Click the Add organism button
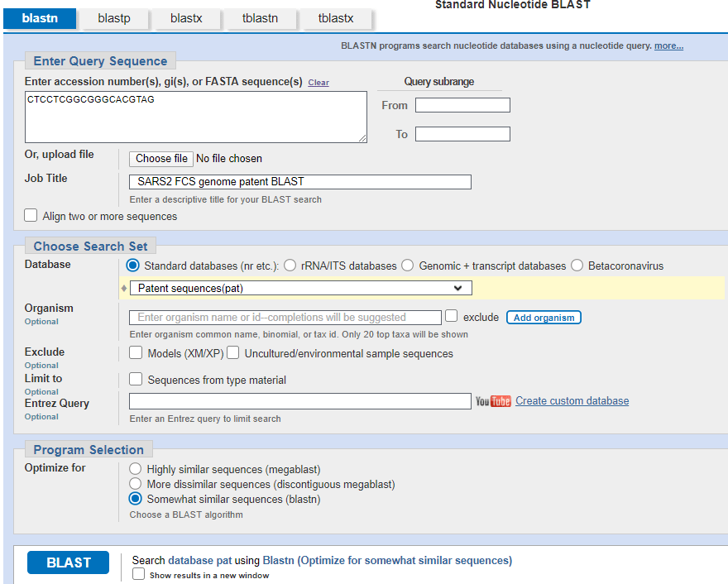728x584 pixels. pos(544,318)
